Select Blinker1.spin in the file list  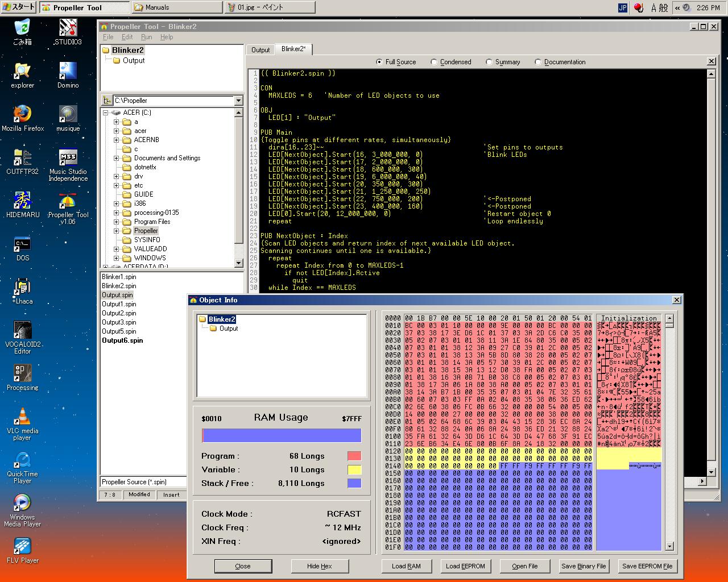pyautogui.click(x=119, y=277)
